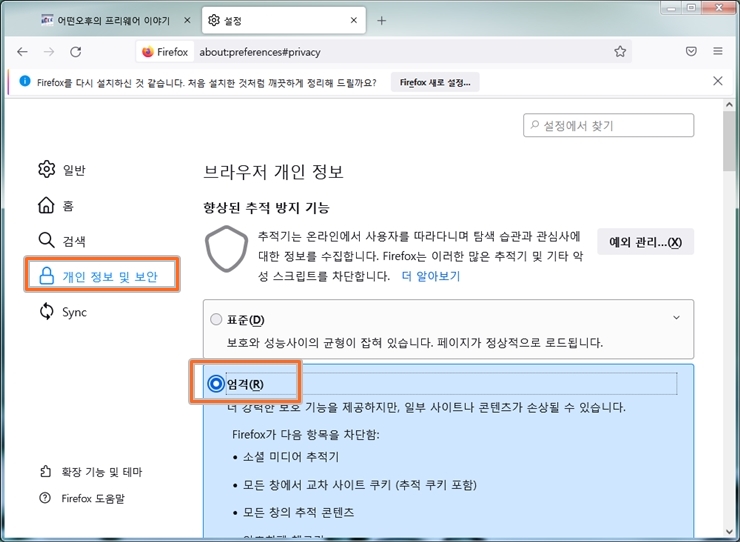Bookmark this page with the star icon

(x=620, y=51)
